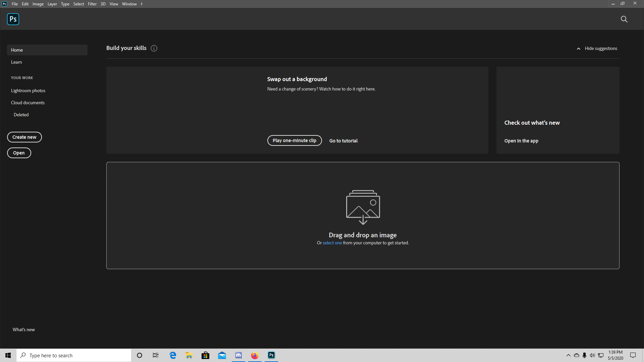
Task: Click the info icon next to Build your skills
Action: (x=154, y=48)
